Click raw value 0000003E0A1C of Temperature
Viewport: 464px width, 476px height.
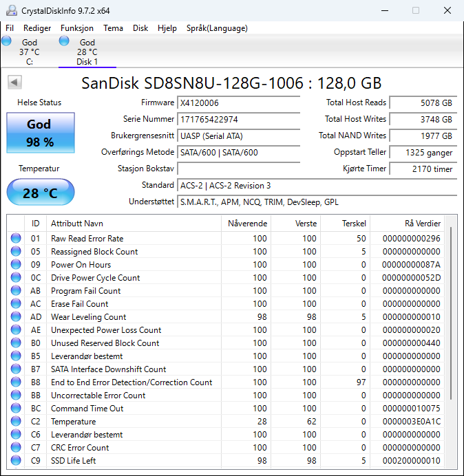tap(412, 422)
